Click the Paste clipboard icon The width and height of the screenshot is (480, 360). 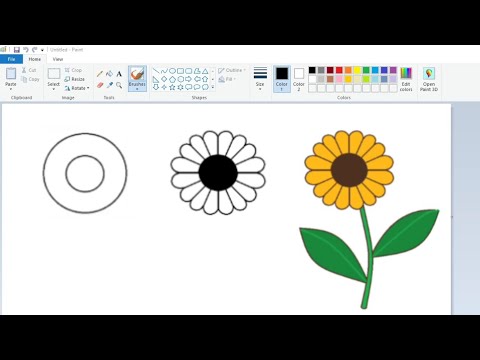(x=11, y=73)
